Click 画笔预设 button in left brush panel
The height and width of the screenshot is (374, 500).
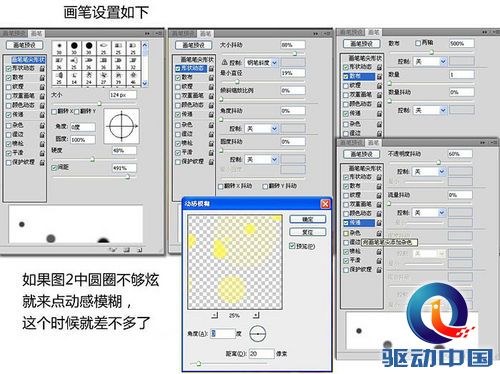point(25,45)
